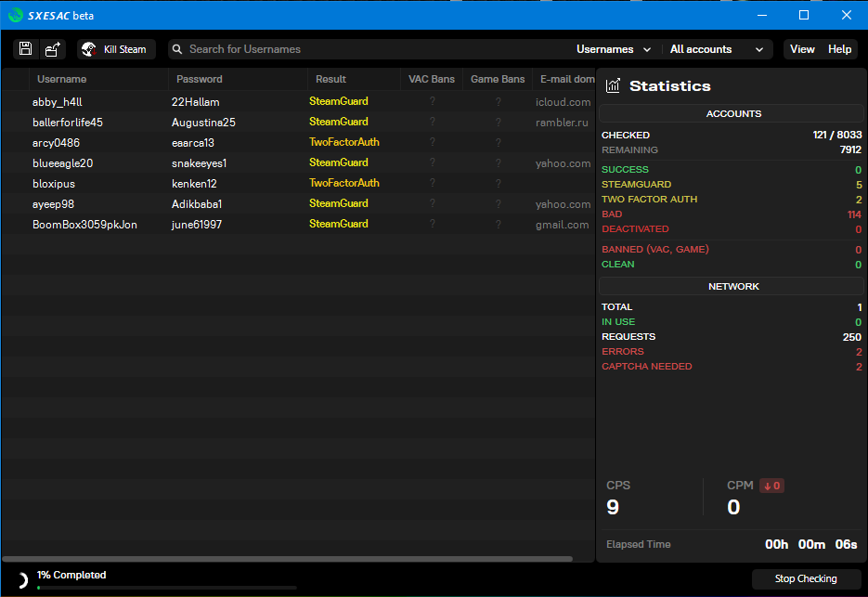
Task: Click the password snakeeyes1 cell
Action: coord(199,163)
